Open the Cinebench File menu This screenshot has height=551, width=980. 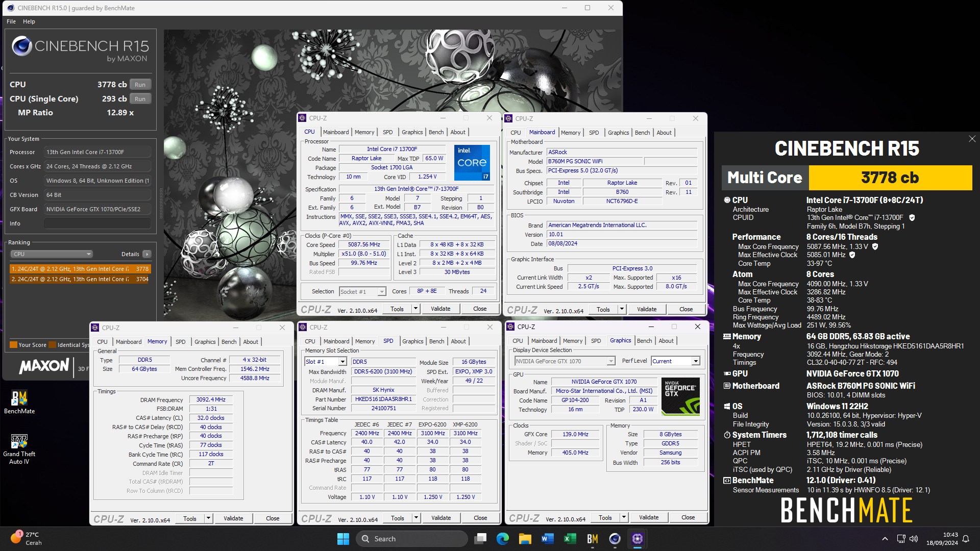point(11,21)
